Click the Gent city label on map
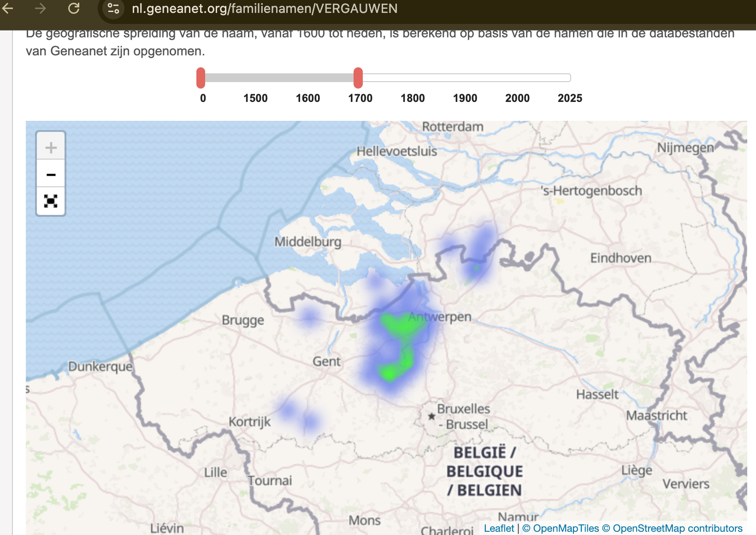Viewport: 756px width, 535px height. 326,362
